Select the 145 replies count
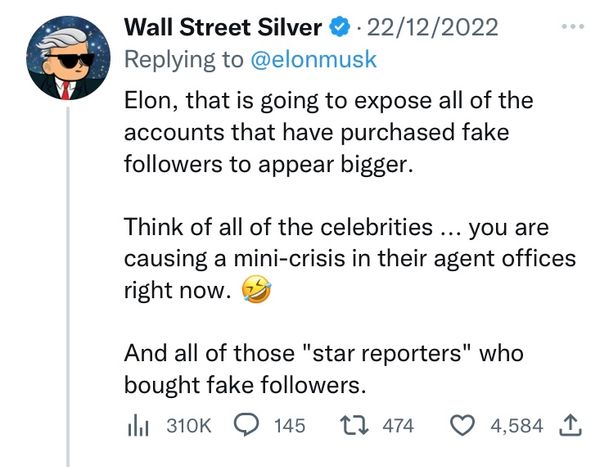Image resolution: width=600 pixels, height=467 pixels. (289, 426)
